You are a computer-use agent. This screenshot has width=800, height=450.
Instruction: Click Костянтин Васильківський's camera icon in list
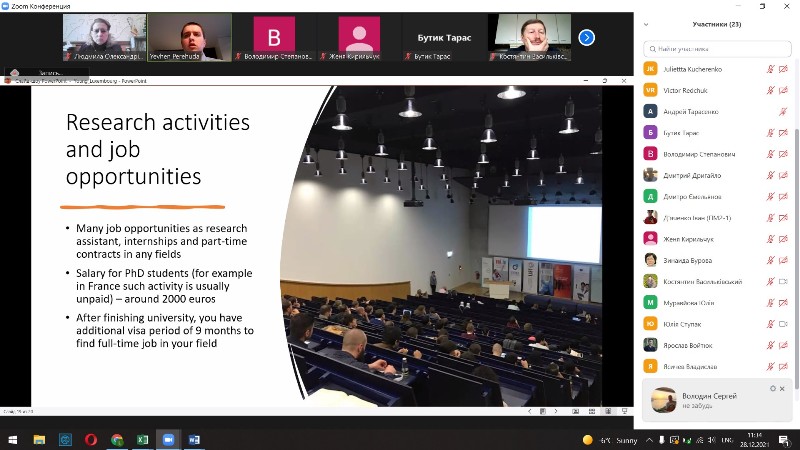[783, 281]
